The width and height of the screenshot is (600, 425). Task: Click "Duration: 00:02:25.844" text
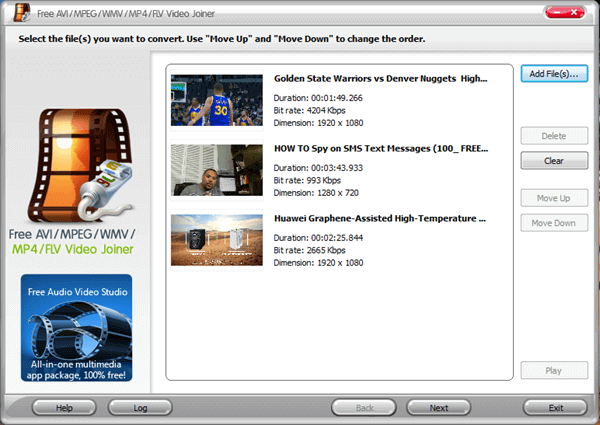tap(318, 238)
